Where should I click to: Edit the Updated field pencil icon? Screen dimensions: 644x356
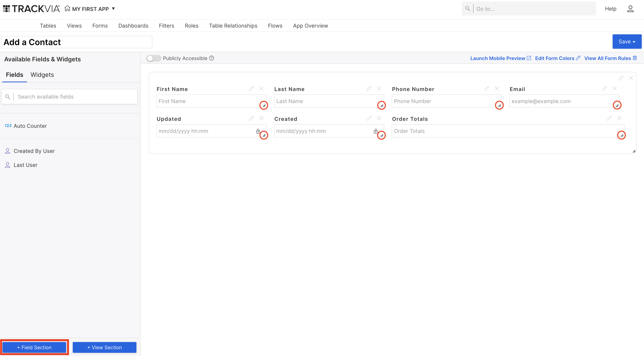coord(251,118)
